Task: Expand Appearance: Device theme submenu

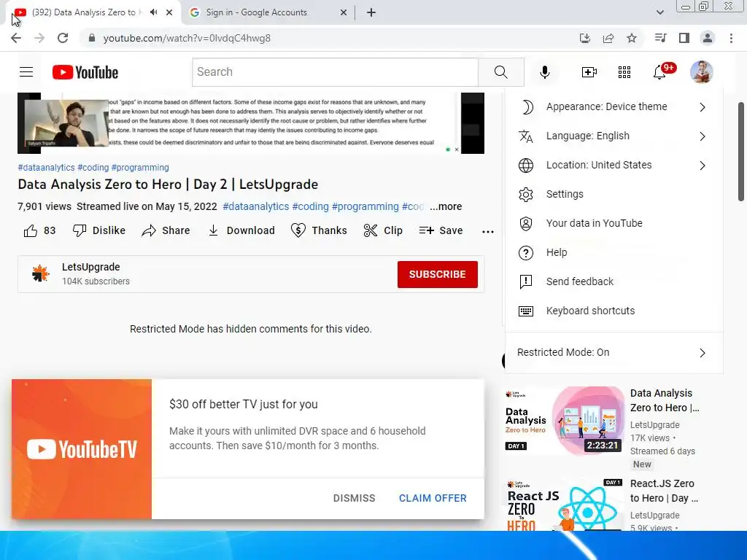Action: point(614,106)
